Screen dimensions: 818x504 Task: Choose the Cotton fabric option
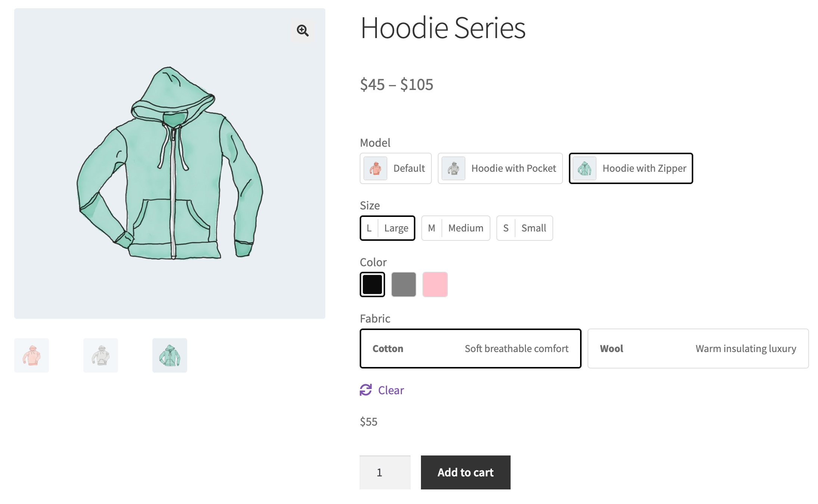point(470,348)
